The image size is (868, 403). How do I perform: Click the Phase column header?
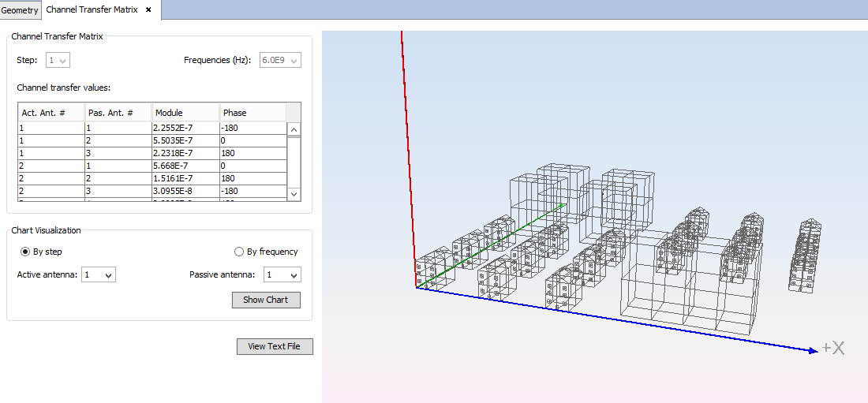[x=253, y=113]
